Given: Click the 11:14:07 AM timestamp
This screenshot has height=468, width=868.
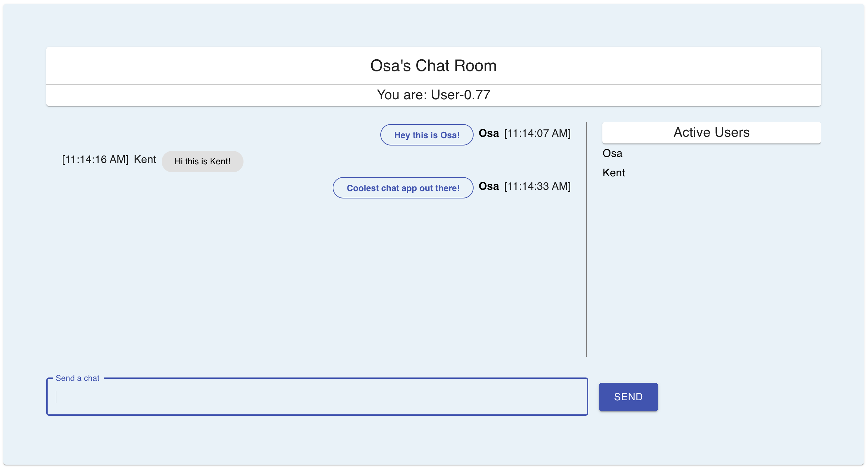Looking at the screenshot, I should point(537,133).
